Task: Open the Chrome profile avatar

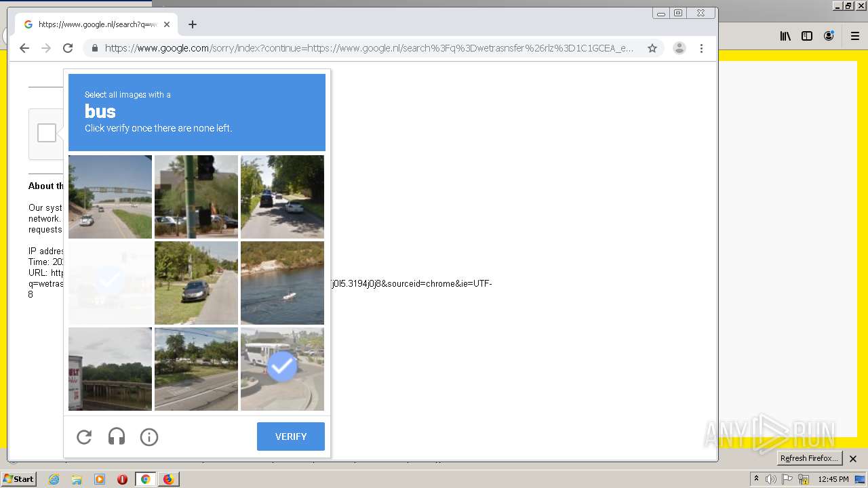Action: click(679, 48)
